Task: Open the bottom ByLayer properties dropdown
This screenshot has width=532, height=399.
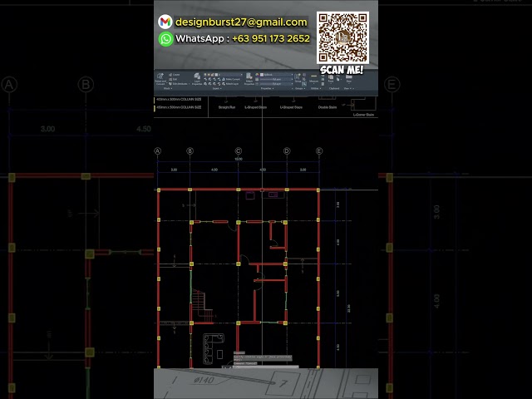Action: (x=276, y=83)
